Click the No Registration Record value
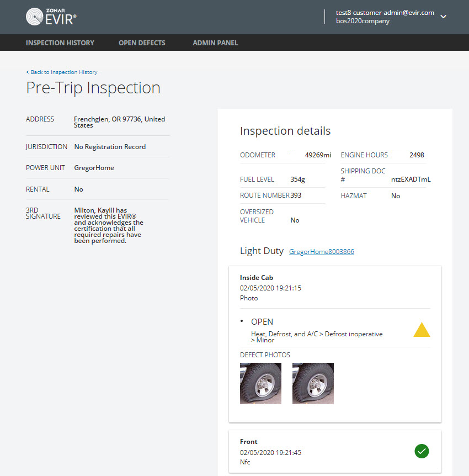The height and width of the screenshot is (476, 469). click(x=110, y=147)
